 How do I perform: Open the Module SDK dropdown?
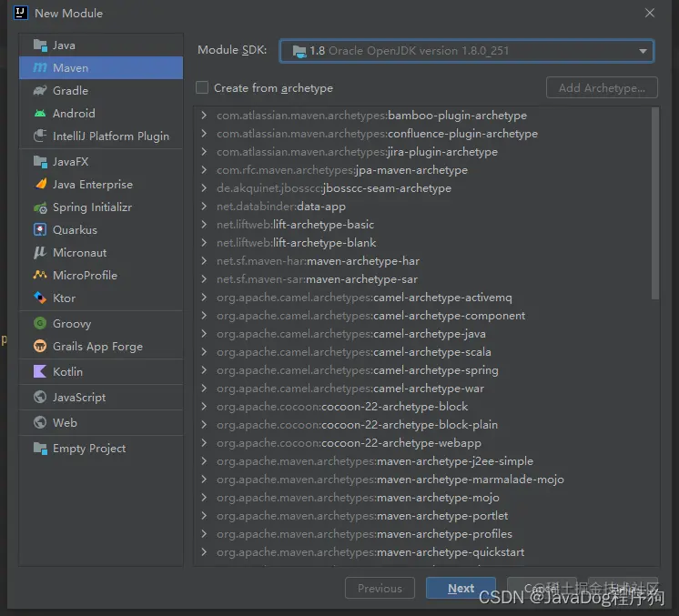pyautogui.click(x=466, y=51)
